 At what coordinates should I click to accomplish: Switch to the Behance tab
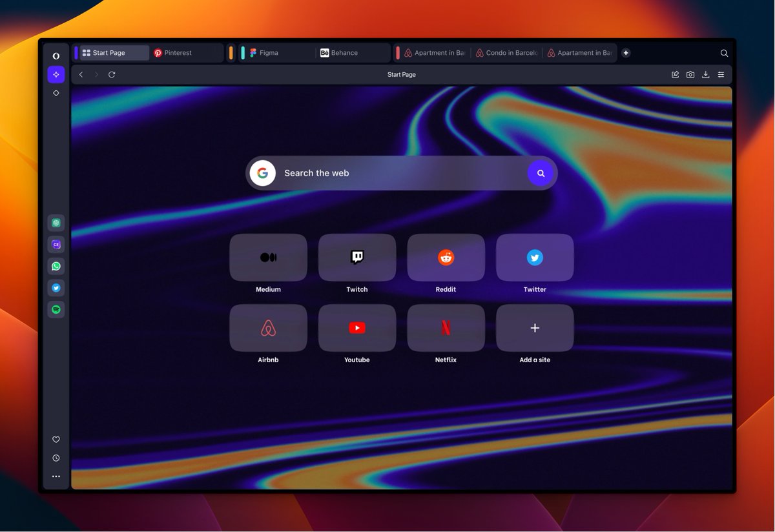pos(353,53)
